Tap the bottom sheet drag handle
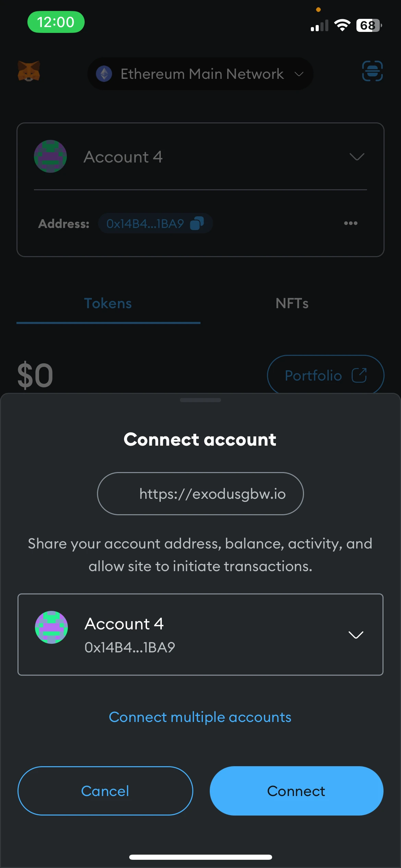This screenshot has width=401, height=868. 200,400
